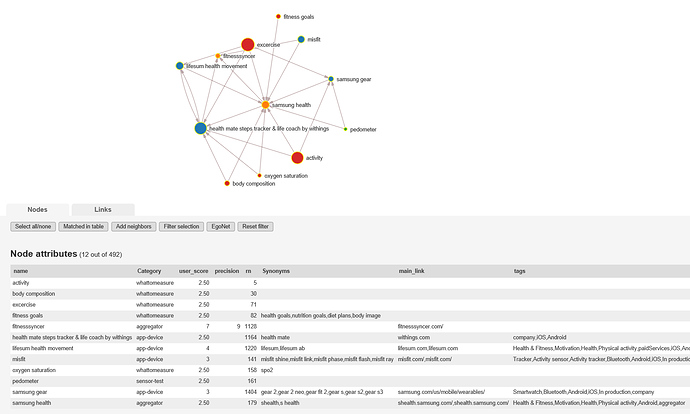Select the red excercise node circle
The width and height of the screenshot is (690, 414).
point(248,44)
